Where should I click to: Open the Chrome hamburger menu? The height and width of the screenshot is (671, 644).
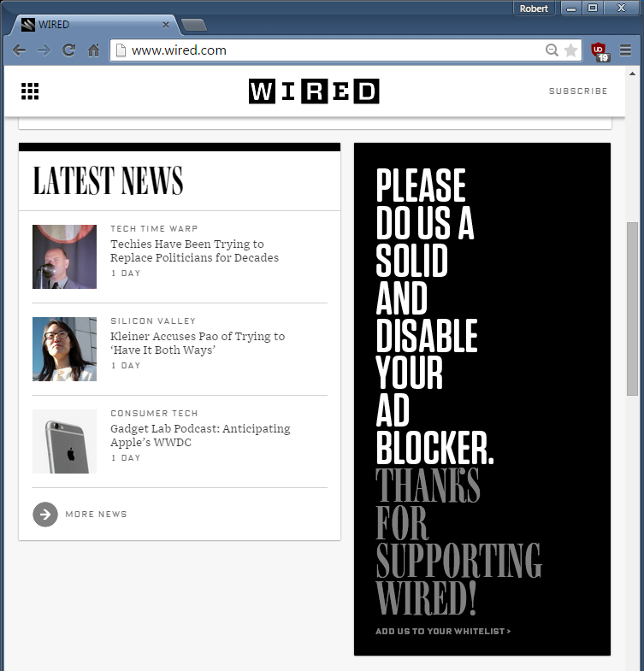point(625,50)
